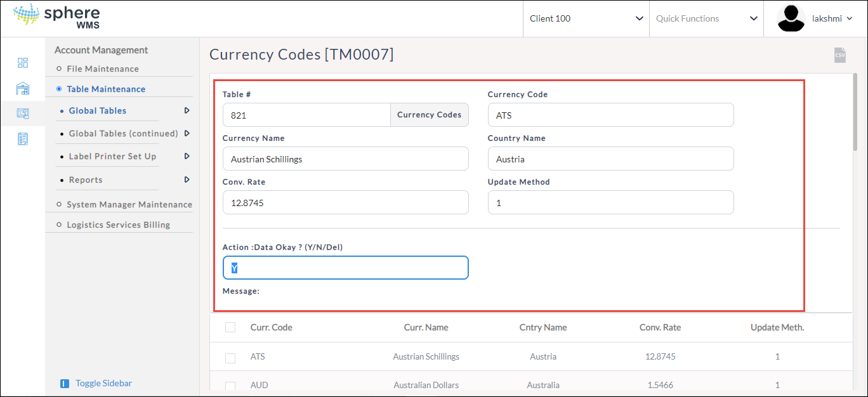The width and height of the screenshot is (868, 397).
Task: Tick the checkbox for ATS row
Action: click(x=230, y=358)
